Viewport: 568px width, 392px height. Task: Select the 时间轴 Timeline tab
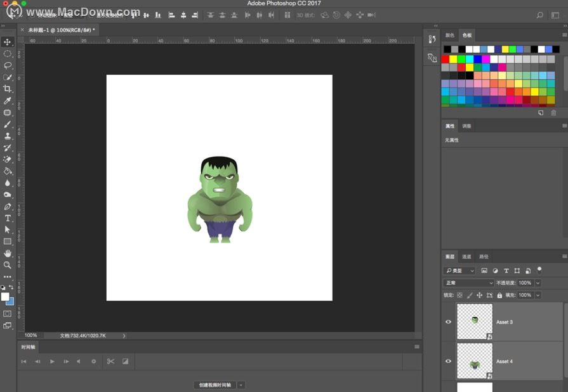pos(29,347)
